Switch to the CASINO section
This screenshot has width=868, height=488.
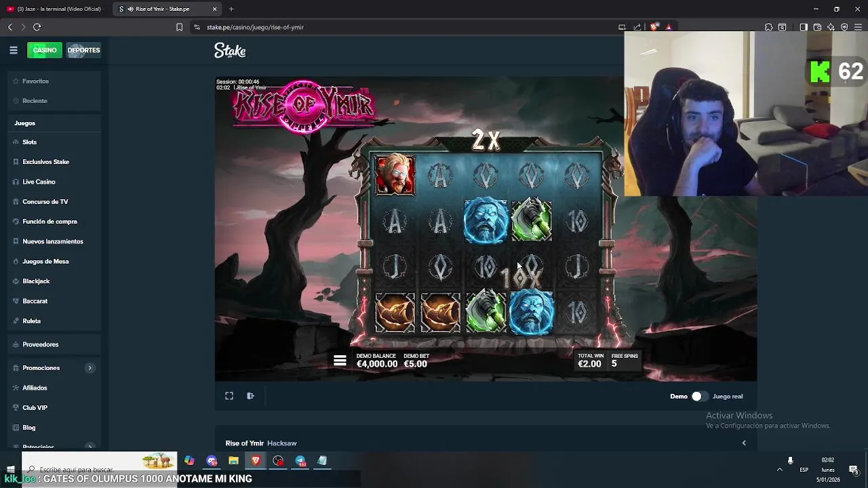[x=45, y=50]
